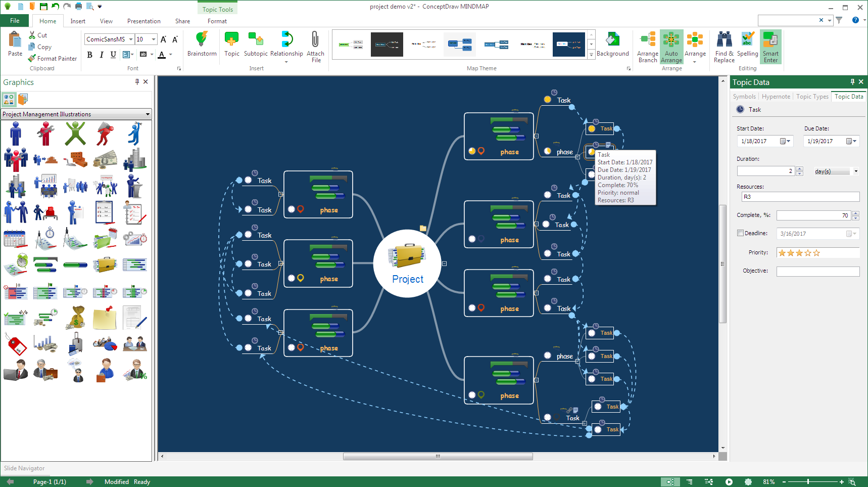Open Find & Replace

pyautogui.click(x=724, y=47)
